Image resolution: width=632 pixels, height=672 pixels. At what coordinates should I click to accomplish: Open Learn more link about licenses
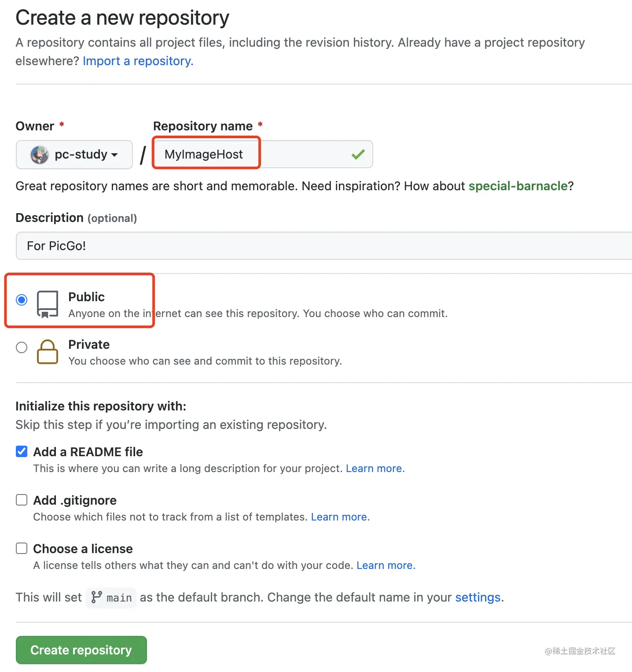[386, 565]
